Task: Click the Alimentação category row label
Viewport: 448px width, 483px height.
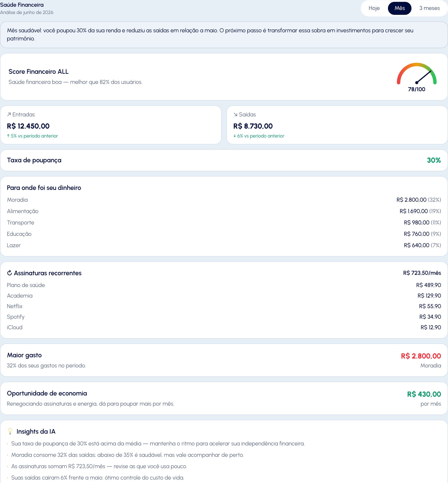Action: tap(23, 211)
